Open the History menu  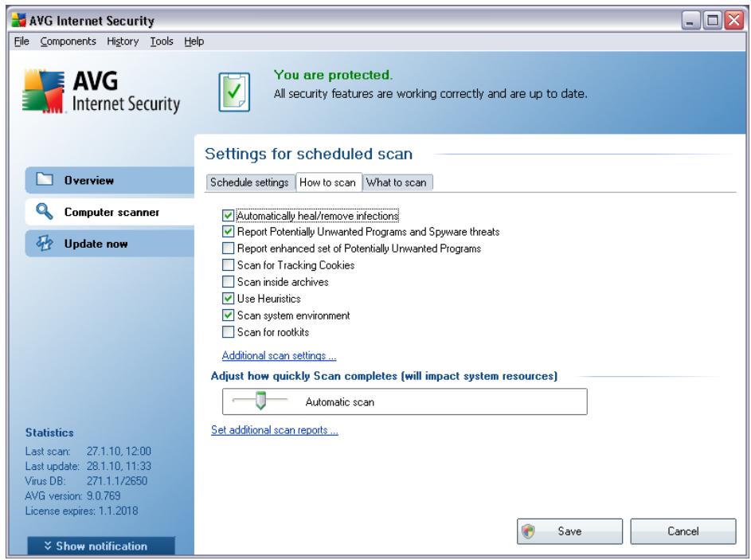pos(123,41)
